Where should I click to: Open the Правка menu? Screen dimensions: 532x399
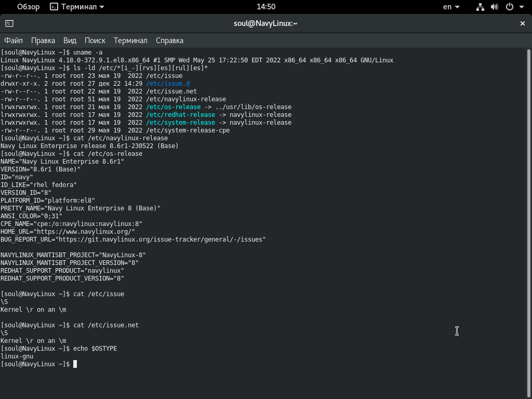(x=43, y=41)
